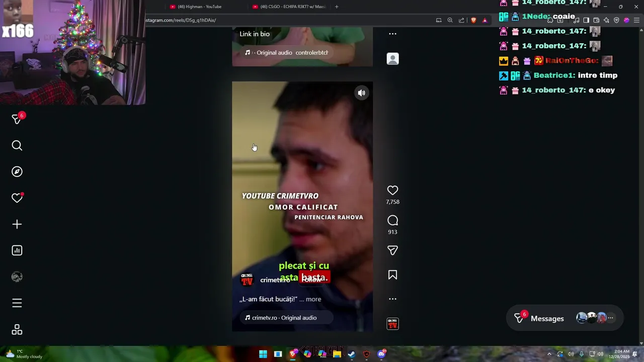Open File Explorer from the taskbar
The width and height of the screenshot is (644, 362).
pyautogui.click(x=337, y=354)
